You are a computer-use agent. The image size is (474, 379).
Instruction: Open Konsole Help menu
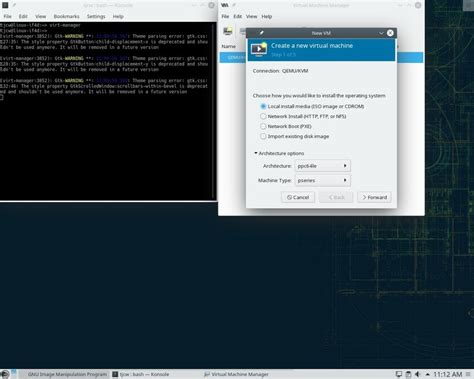coord(118,16)
